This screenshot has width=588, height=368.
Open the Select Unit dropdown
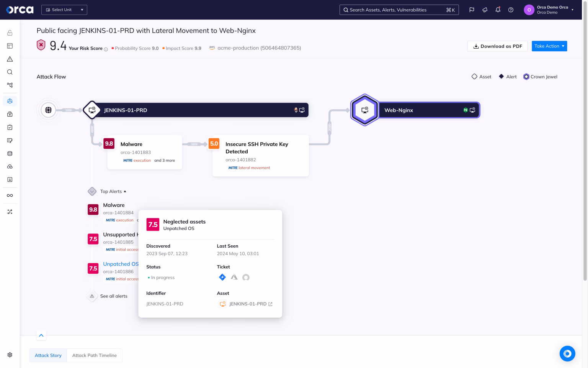(64, 10)
